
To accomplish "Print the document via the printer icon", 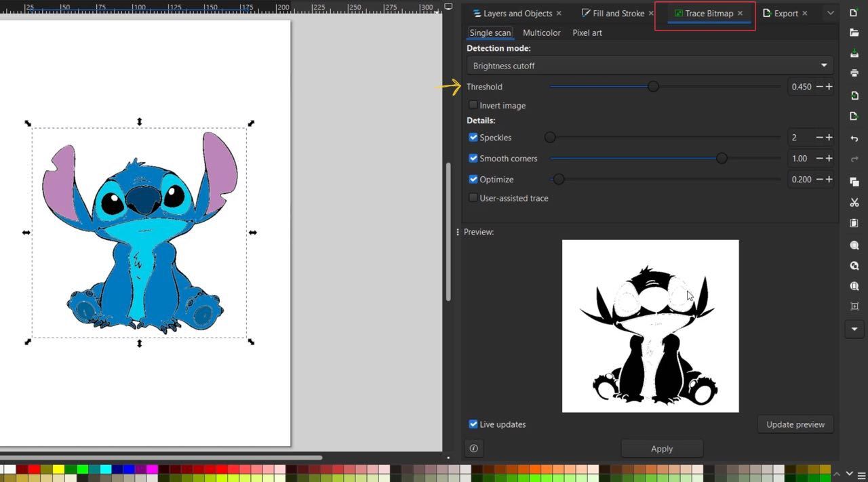I will [x=854, y=73].
